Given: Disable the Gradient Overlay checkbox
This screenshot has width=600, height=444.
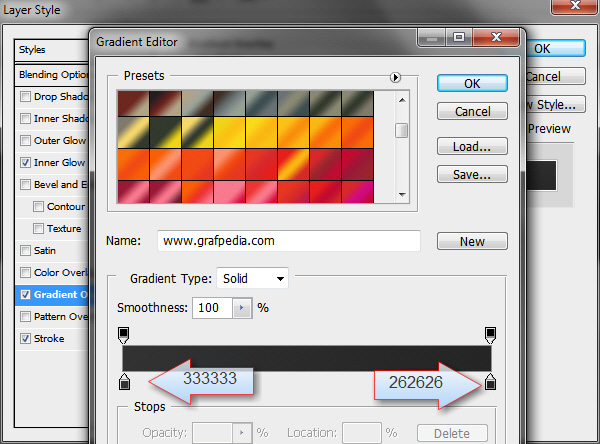Looking at the screenshot, I should pos(25,295).
